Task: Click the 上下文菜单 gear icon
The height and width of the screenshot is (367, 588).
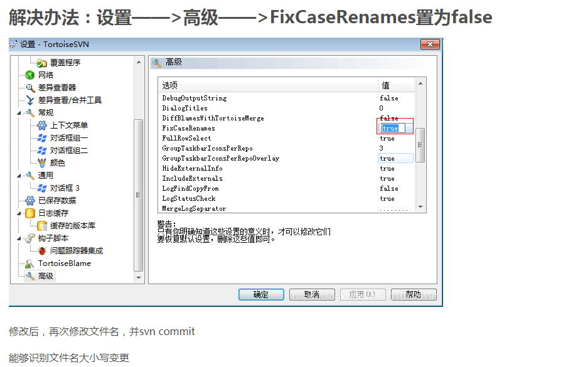Action: [x=42, y=125]
